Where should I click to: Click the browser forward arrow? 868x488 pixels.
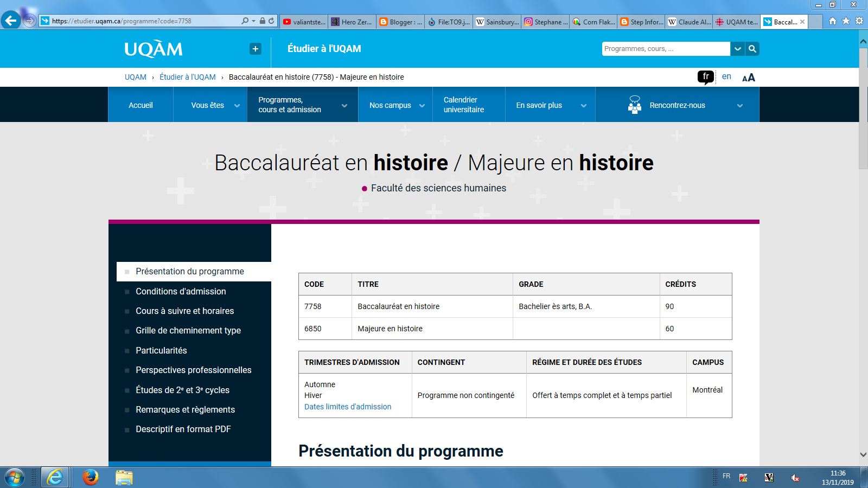click(x=30, y=21)
